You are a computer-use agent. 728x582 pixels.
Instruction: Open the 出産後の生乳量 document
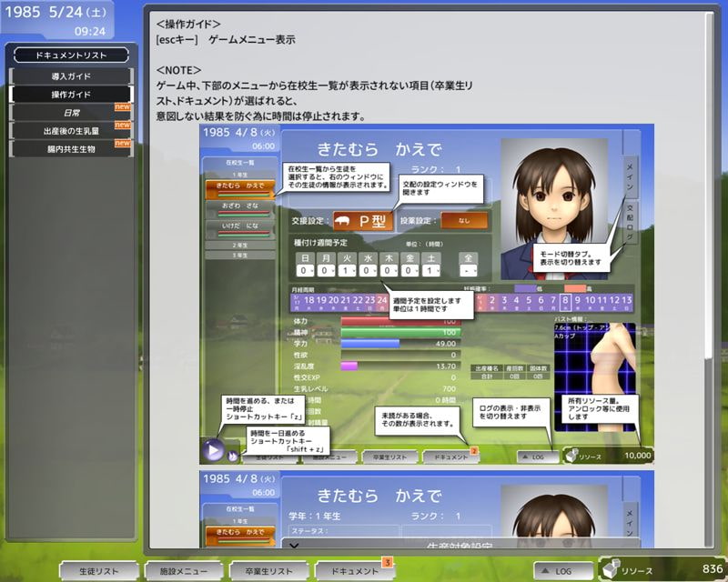tap(71, 131)
